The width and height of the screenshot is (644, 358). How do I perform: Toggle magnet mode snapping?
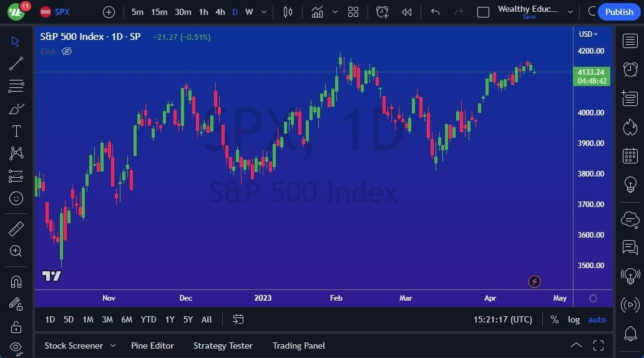pyautogui.click(x=16, y=282)
